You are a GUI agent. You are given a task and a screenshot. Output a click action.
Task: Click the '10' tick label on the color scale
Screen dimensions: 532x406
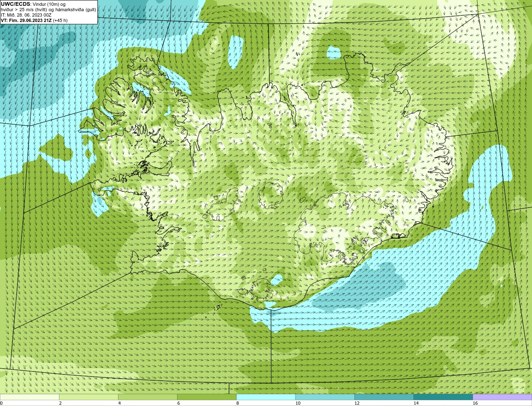[298, 403]
